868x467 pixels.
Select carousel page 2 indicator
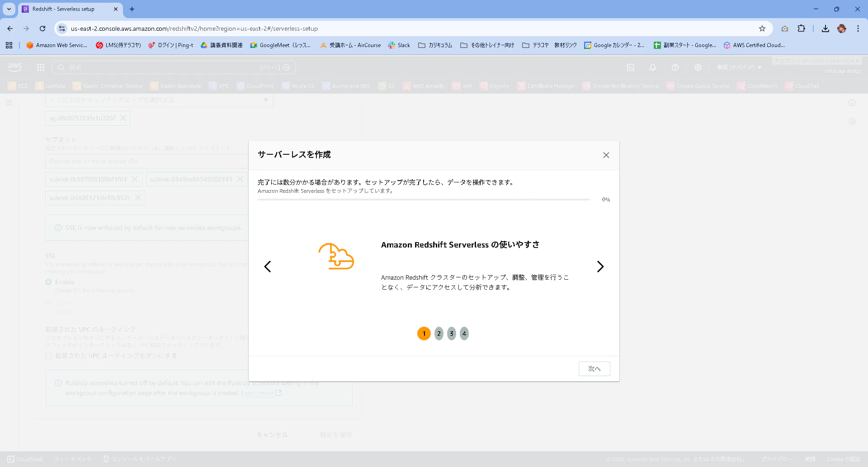(x=439, y=334)
